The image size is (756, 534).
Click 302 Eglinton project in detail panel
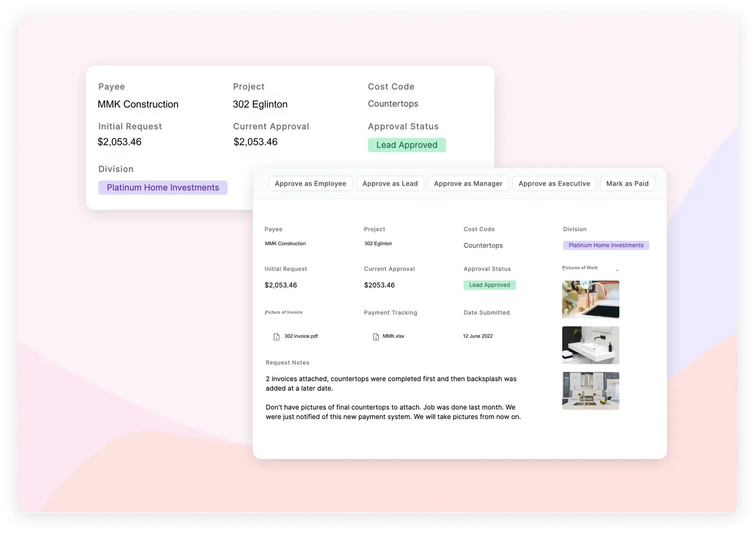click(x=378, y=244)
